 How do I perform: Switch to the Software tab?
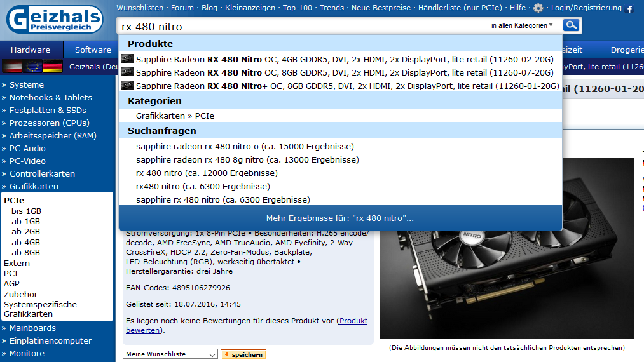point(93,50)
